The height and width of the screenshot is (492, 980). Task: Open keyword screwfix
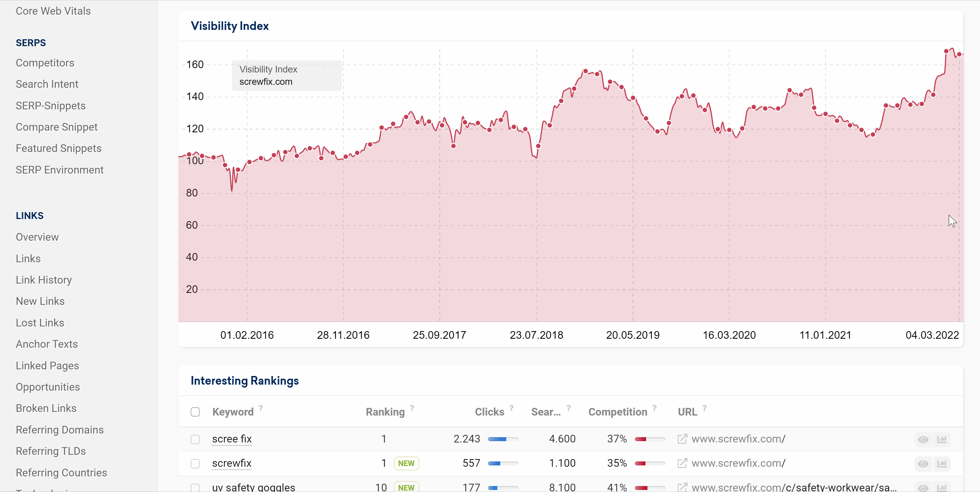(232, 463)
